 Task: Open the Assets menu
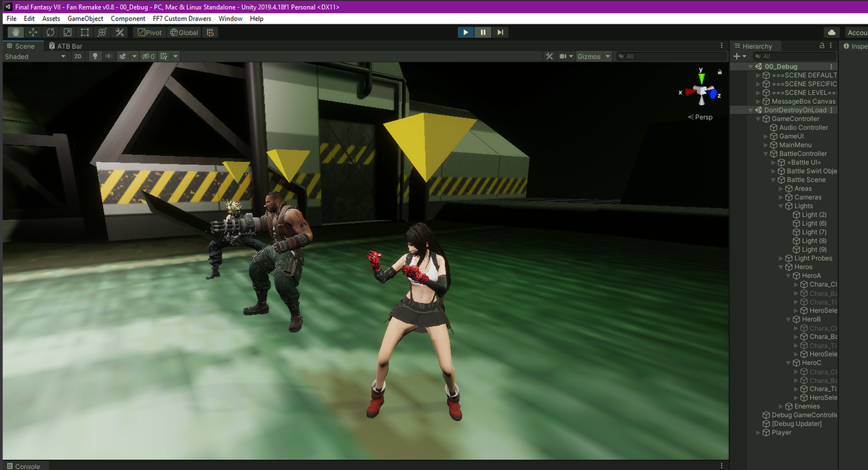click(51, 18)
